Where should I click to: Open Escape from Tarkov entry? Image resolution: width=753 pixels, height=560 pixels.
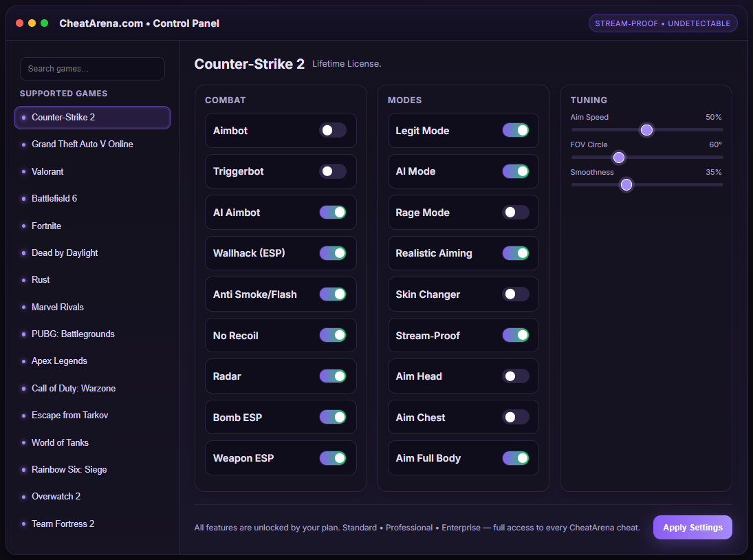click(x=92, y=415)
